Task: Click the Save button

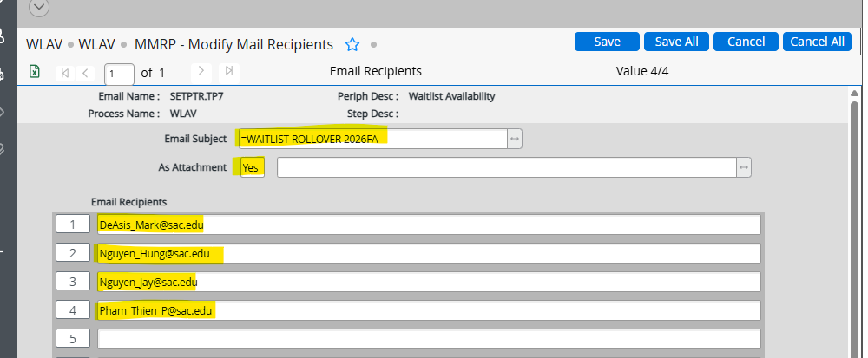Action: click(607, 42)
